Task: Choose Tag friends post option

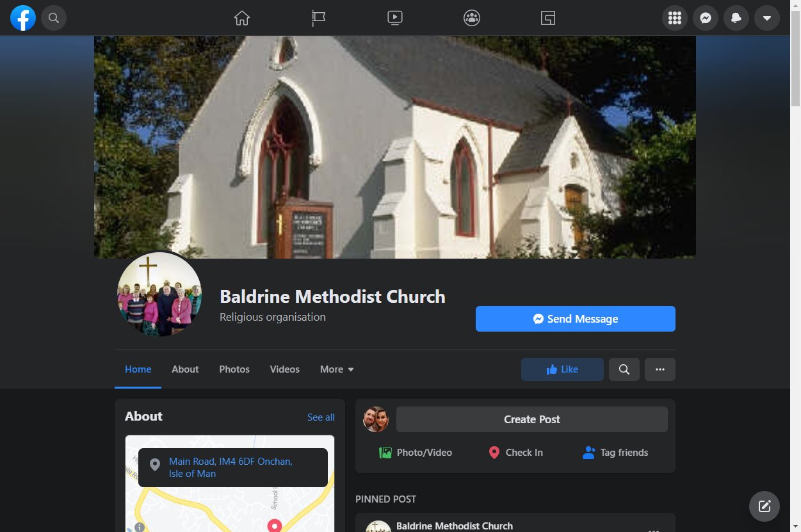Action: point(615,453)
